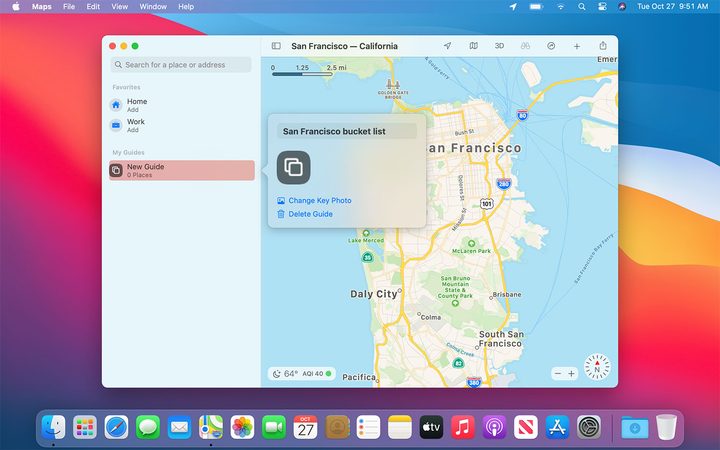Open the Apple menu
Viewport: 720px width, 450px height.
coord(16,6)
